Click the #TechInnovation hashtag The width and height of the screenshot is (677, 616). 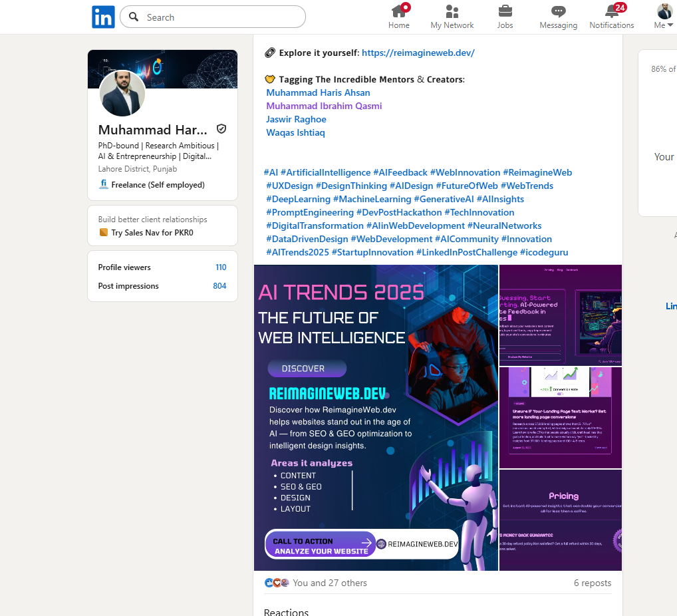[479, 212]
